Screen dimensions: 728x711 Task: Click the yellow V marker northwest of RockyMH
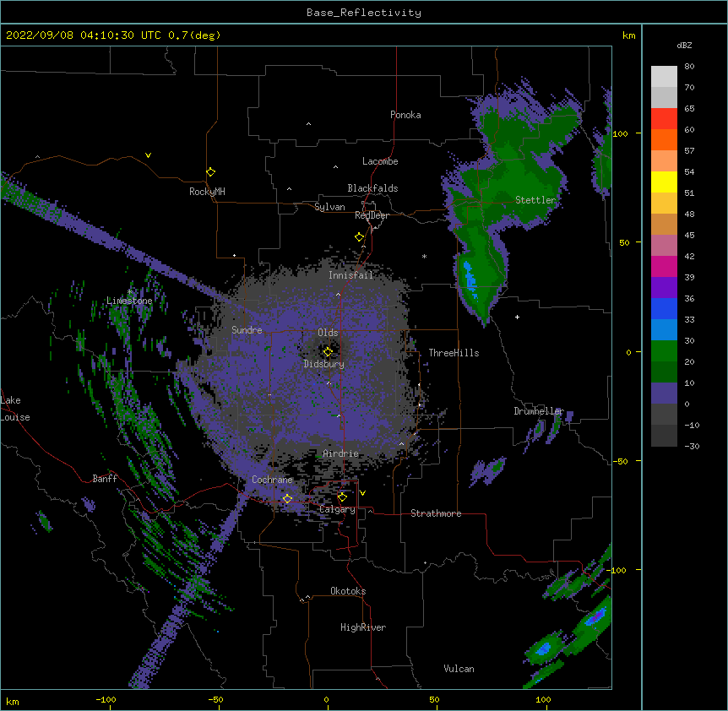click(x=148, y=155)
